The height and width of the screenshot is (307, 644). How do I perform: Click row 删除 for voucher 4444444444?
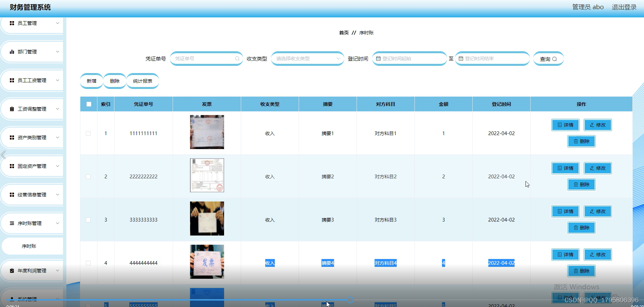click(581, 271)
